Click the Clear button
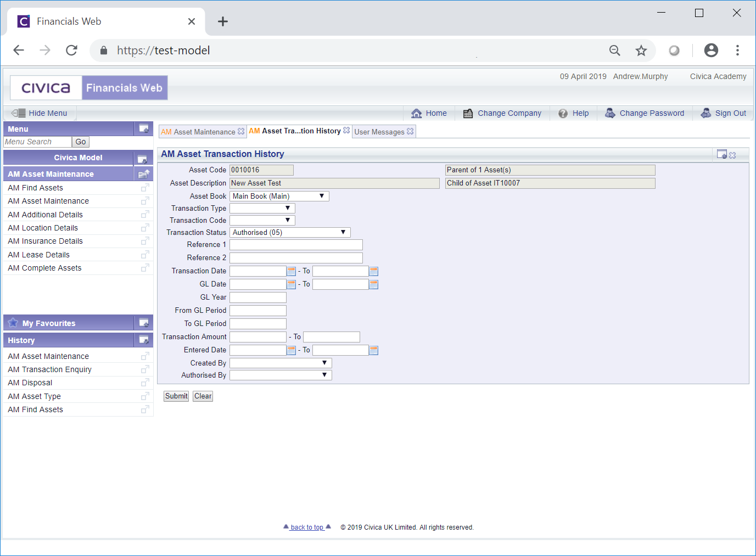The height and width of the screenshot is (556, 756). click(203, 396)
